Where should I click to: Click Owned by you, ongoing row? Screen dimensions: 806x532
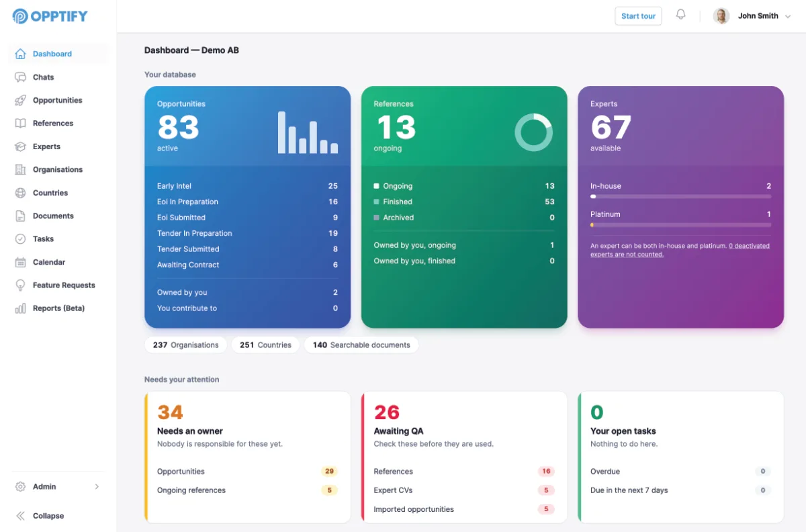(x=464, y=245)
